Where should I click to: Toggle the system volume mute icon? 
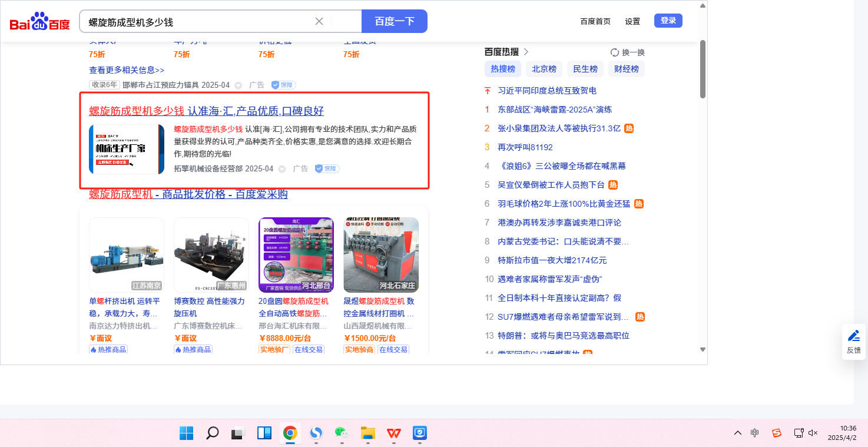813,433
